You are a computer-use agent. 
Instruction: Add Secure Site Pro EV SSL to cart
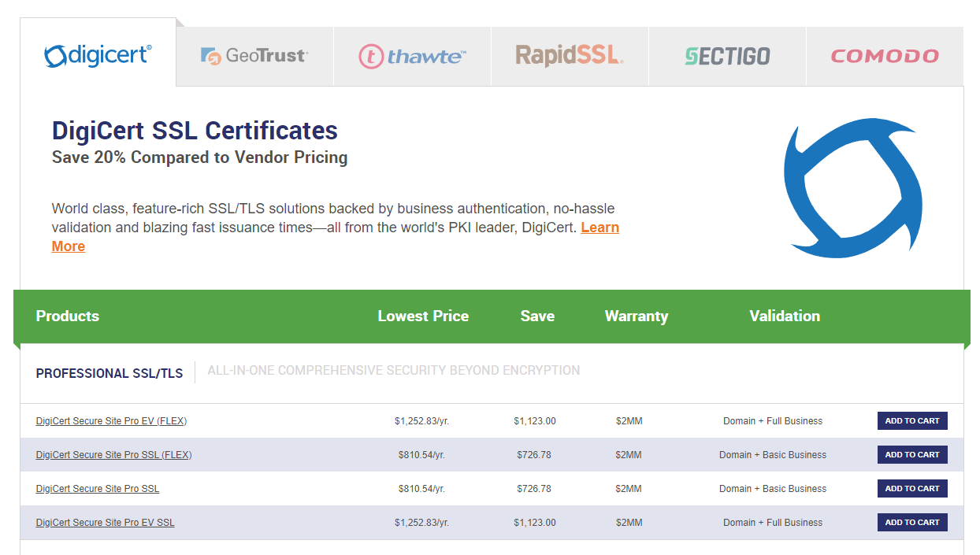coord(912,523)
